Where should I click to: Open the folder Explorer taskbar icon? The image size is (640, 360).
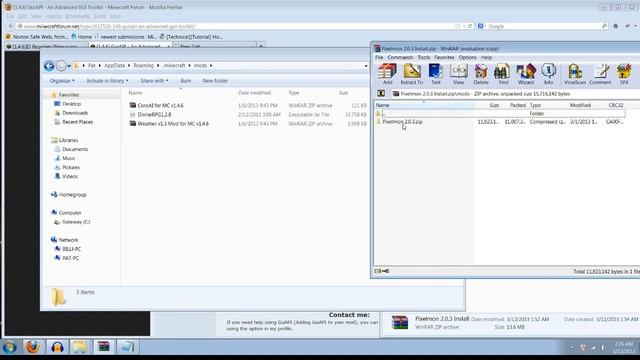[80, 347]
